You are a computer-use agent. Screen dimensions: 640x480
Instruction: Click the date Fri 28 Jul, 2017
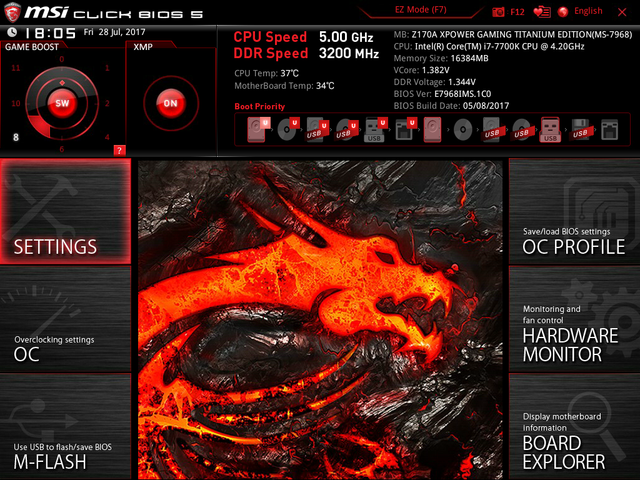[x=114, y=32]
